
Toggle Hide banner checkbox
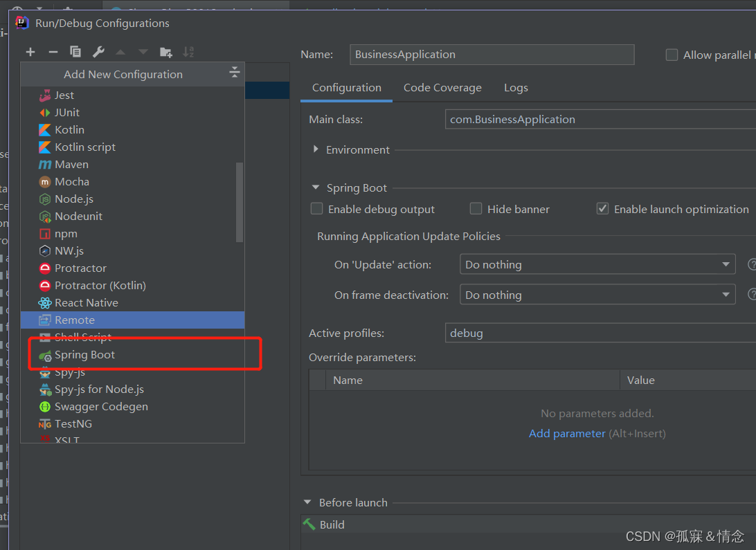click(x=476, y=208)
